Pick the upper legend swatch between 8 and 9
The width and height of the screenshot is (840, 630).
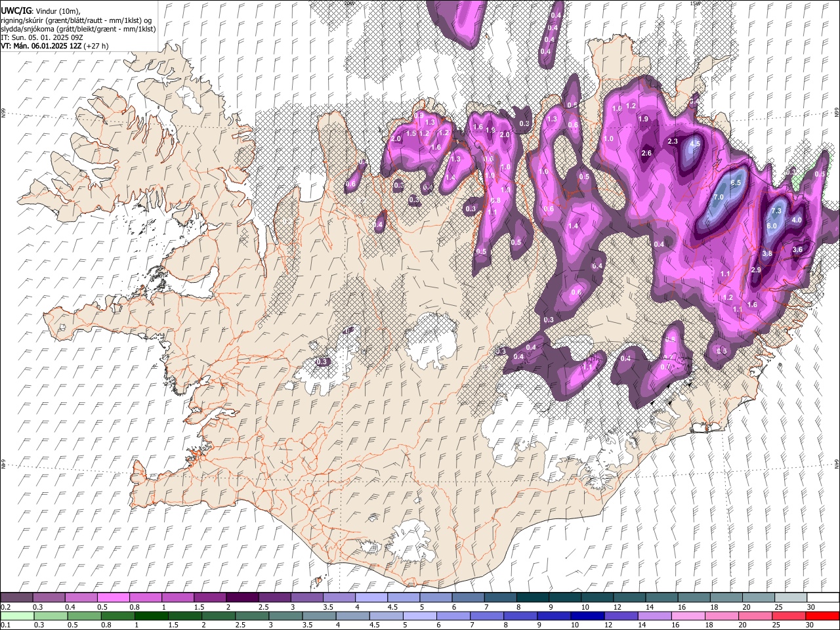(532, 597)
